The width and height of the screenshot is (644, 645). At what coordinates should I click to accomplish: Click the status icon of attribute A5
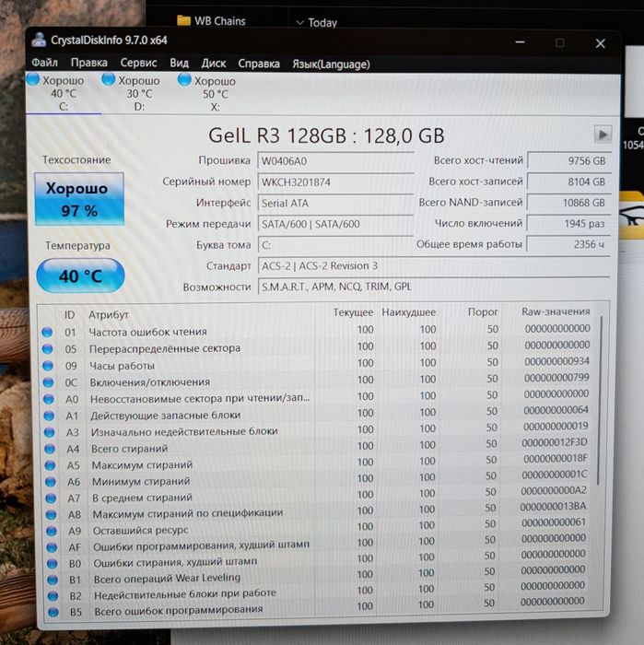click(x=50, y=465)
